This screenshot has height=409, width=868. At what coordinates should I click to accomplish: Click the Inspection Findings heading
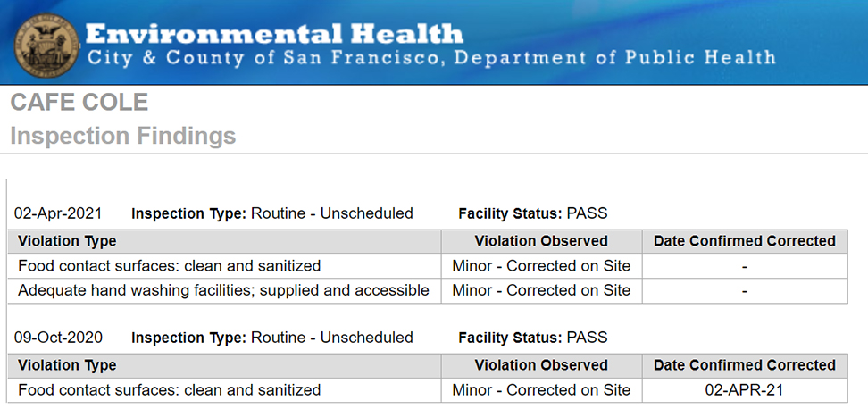coord(123,136)
